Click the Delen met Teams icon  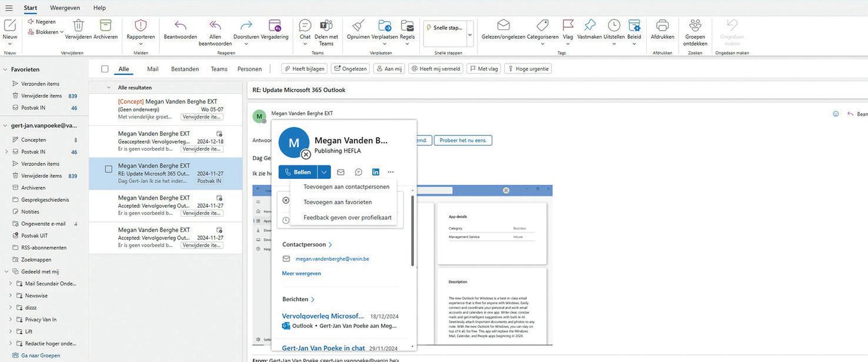[326, 25]
